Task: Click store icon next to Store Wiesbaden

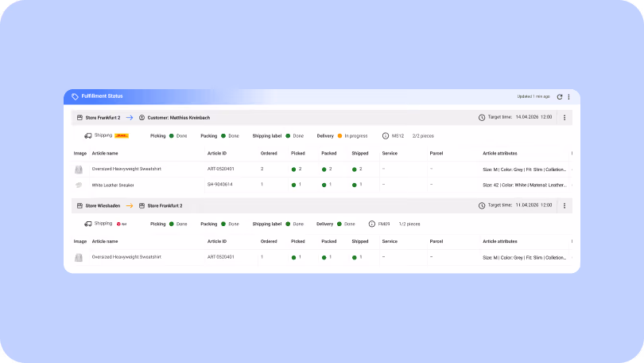Action: tap(80, 205)
